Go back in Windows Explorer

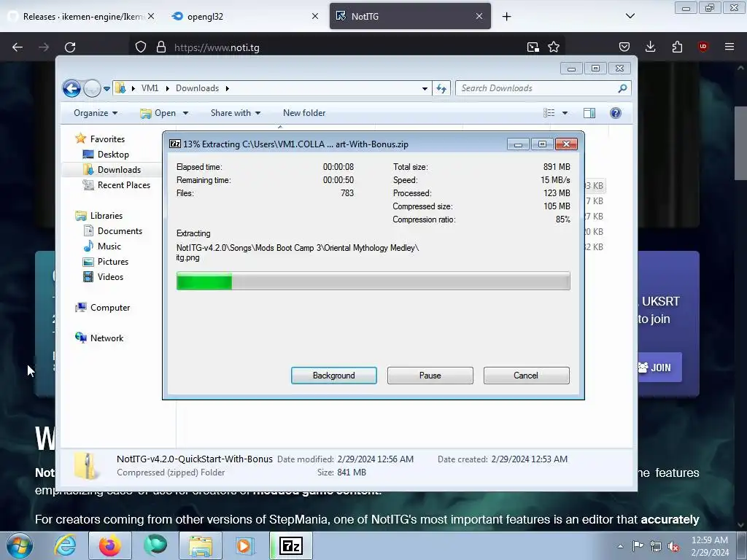click(x=72, y=88)
